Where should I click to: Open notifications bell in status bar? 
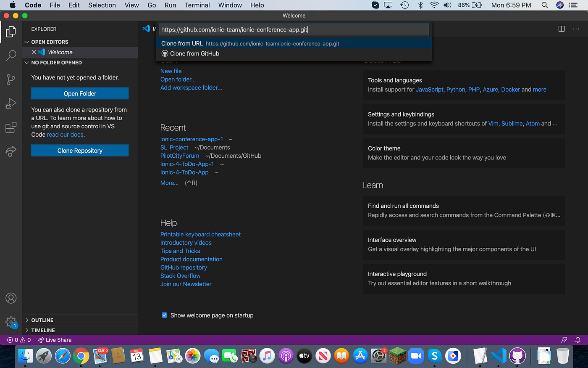pyautogui.click(x=578, y=340)
